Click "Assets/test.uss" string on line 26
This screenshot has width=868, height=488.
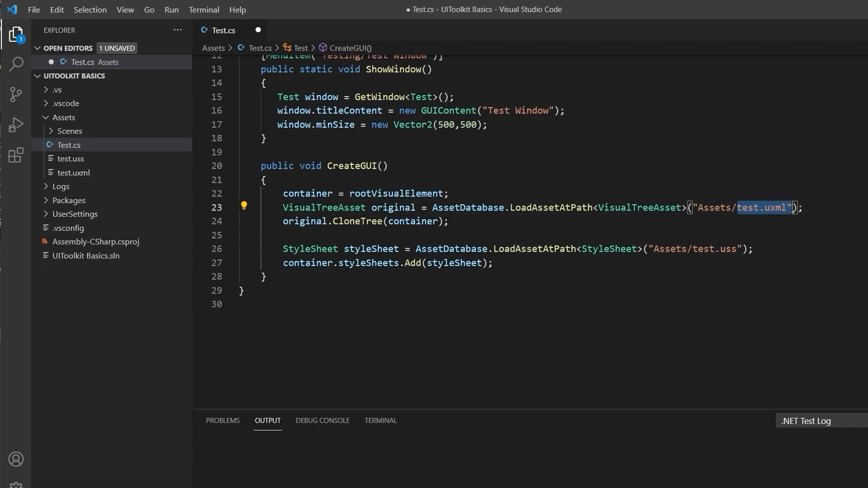[x=695, y=249]
